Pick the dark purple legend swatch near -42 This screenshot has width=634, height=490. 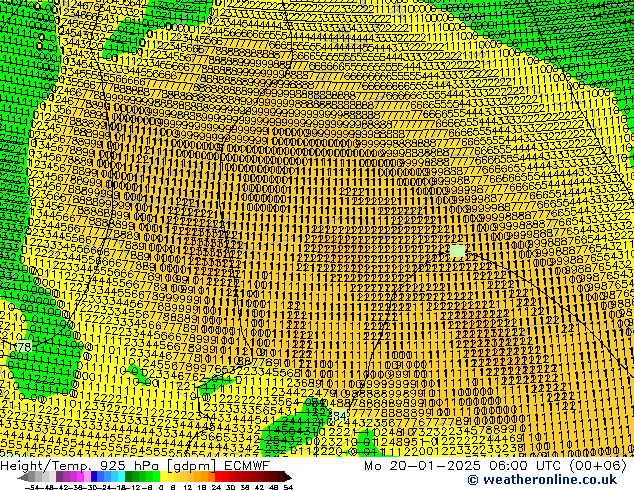tap(59, 477)
